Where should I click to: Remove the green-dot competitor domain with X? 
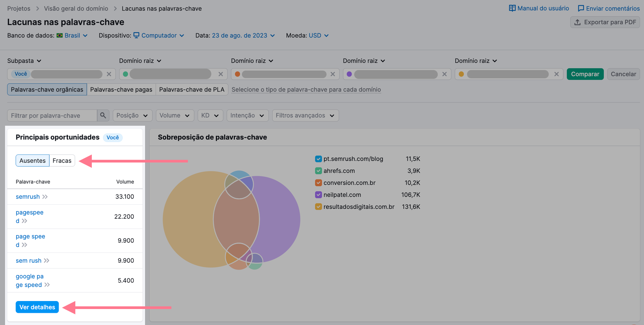(x=221, y=74)
